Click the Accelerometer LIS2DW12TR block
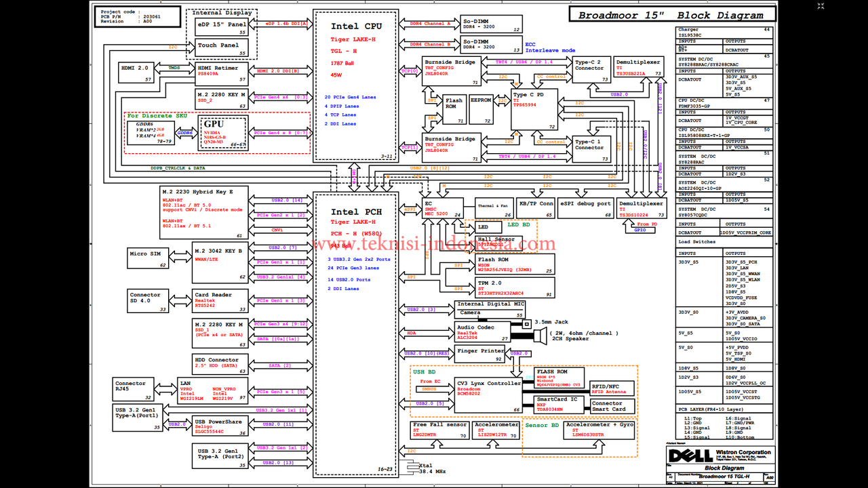This screenshot has height=488, width=868. click(496, 430)
